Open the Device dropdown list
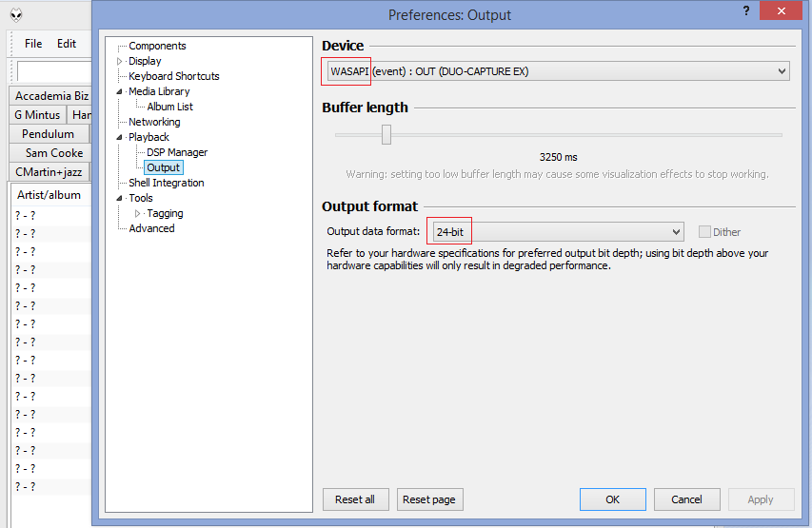The height and width of the screenshot is (528, 812). click(x=558, y=71)
